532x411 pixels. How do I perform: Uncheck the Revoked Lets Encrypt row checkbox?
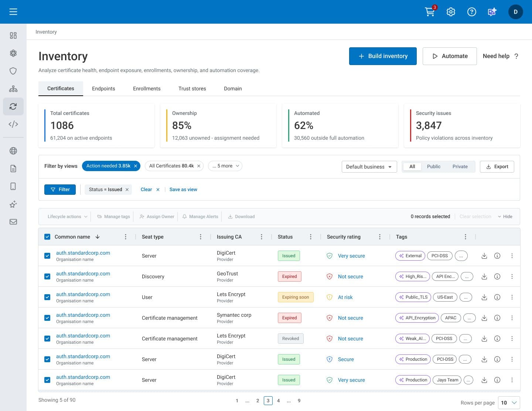[x=47, y=339]
